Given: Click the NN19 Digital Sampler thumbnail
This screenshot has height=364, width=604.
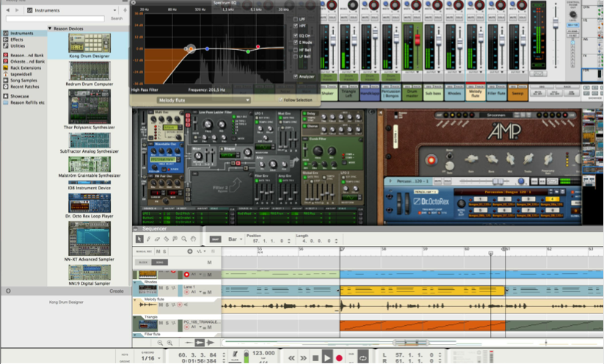Looking at the screenshot, I should tap(90, 272).
